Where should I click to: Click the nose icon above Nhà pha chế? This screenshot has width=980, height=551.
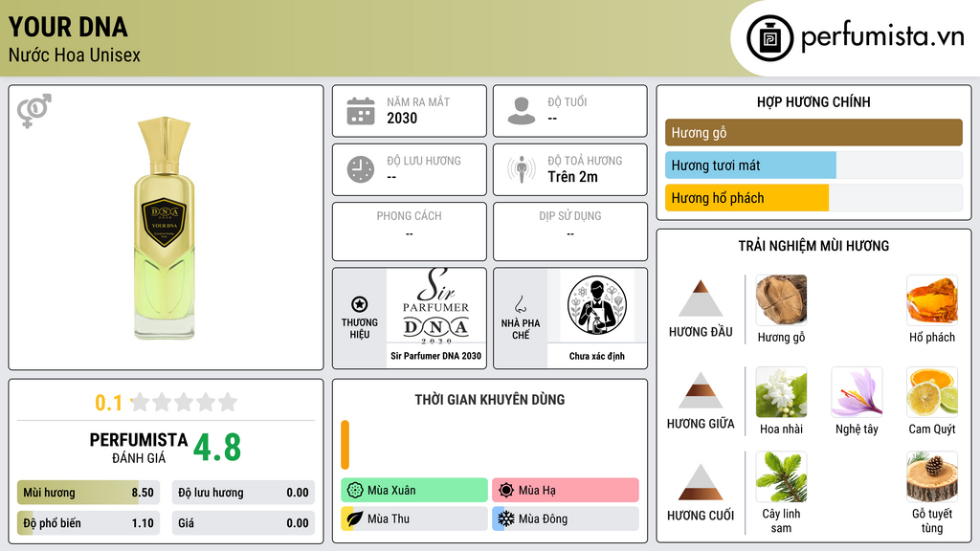[520, 304]
